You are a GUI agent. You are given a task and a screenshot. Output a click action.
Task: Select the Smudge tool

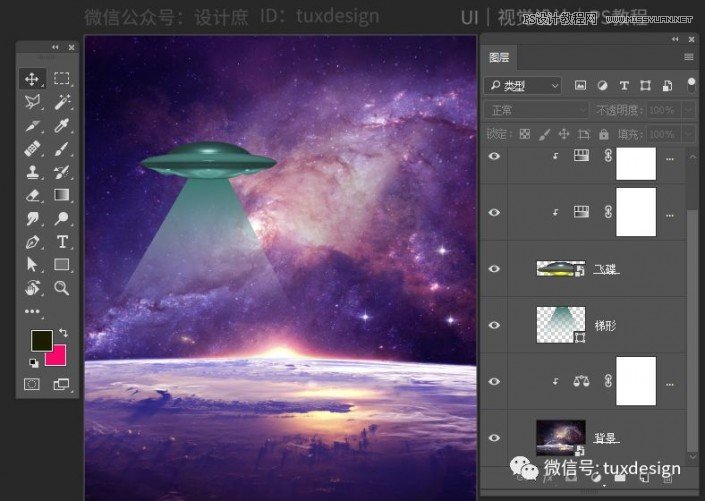[x=32, y=219]
